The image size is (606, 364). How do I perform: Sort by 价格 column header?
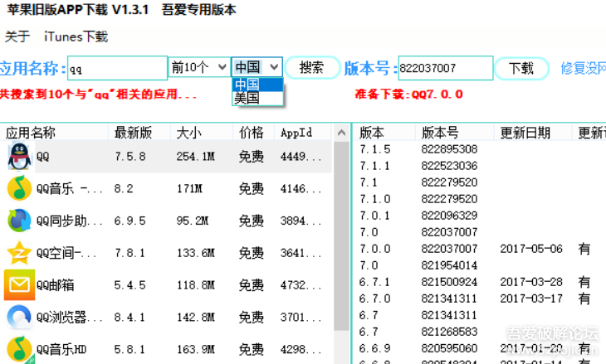[x=253, y=133]
